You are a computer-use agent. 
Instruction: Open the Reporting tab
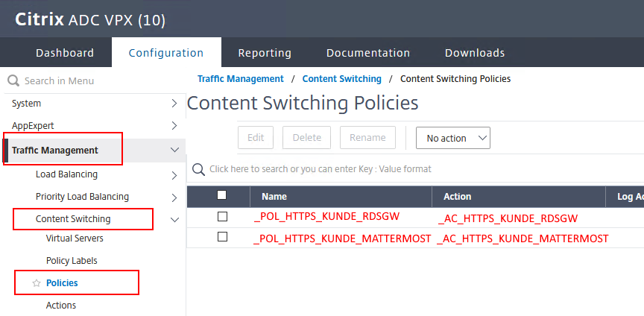[265, 53]
